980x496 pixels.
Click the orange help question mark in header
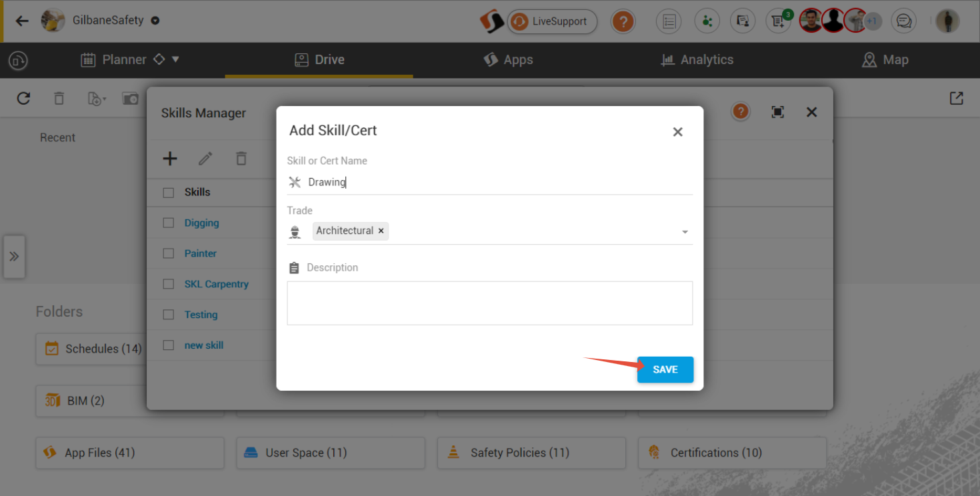[623, 21]
